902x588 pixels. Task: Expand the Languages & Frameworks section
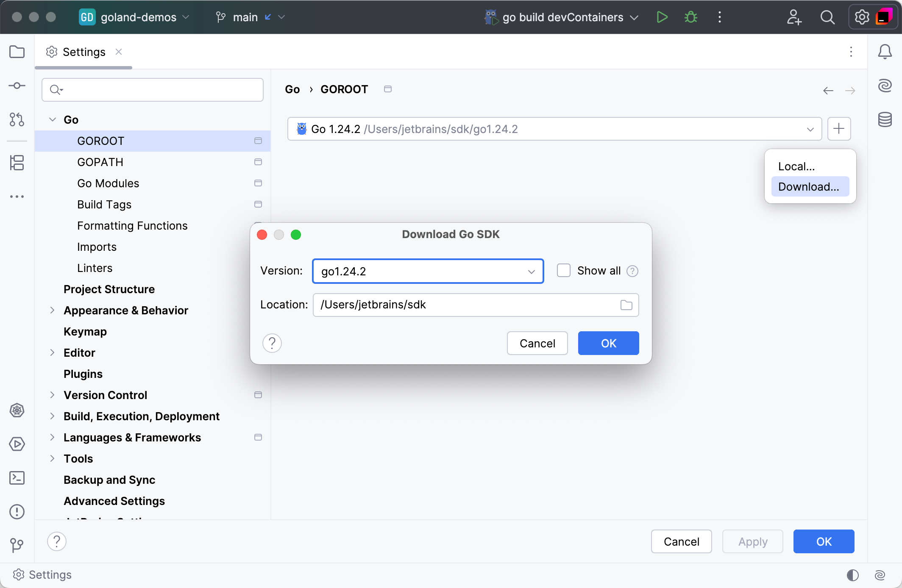click(52, 437)
